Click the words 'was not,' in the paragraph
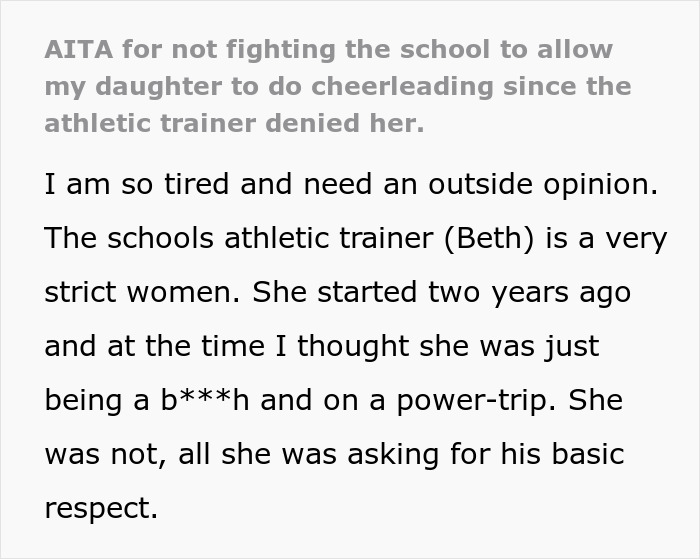This screenshot has width=700, height=559. click(x=105, y=455)
